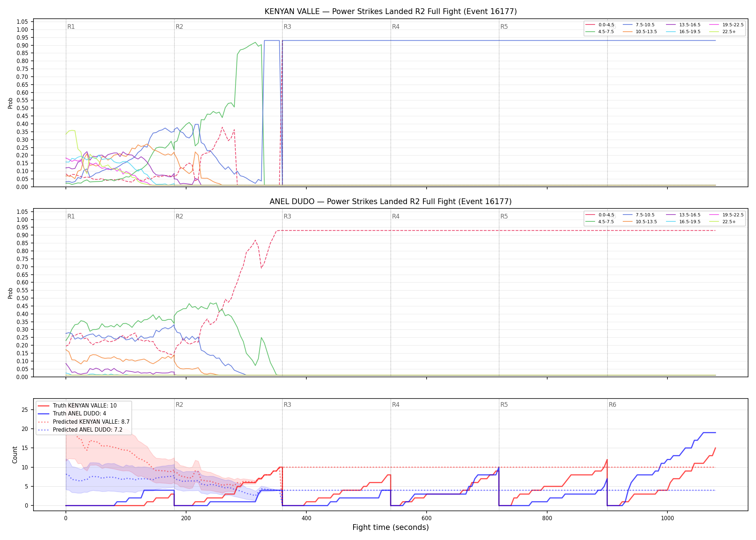Click the 'Prob' label of ANEL DUDO chart
This screenshot has width=756, height=540.
(x=10, y=293)
